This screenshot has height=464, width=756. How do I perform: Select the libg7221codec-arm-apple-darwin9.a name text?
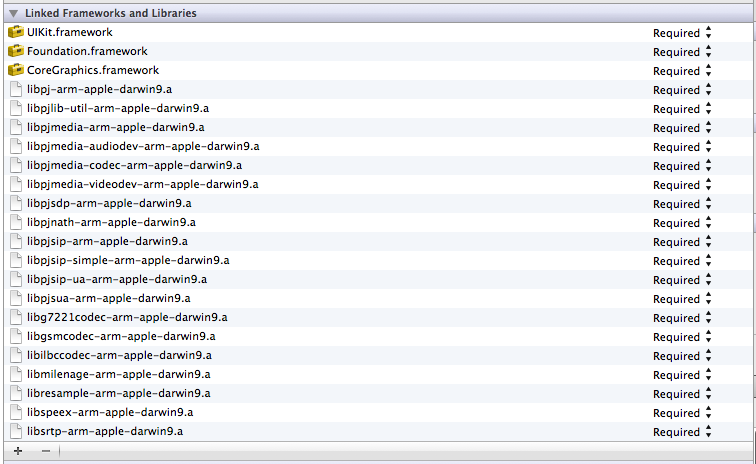[x=127, y=317]
